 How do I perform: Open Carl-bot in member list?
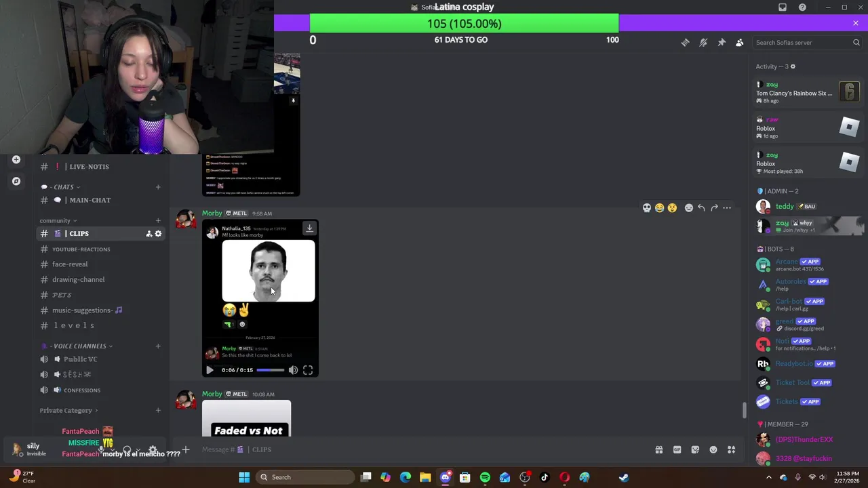[808, 304]
